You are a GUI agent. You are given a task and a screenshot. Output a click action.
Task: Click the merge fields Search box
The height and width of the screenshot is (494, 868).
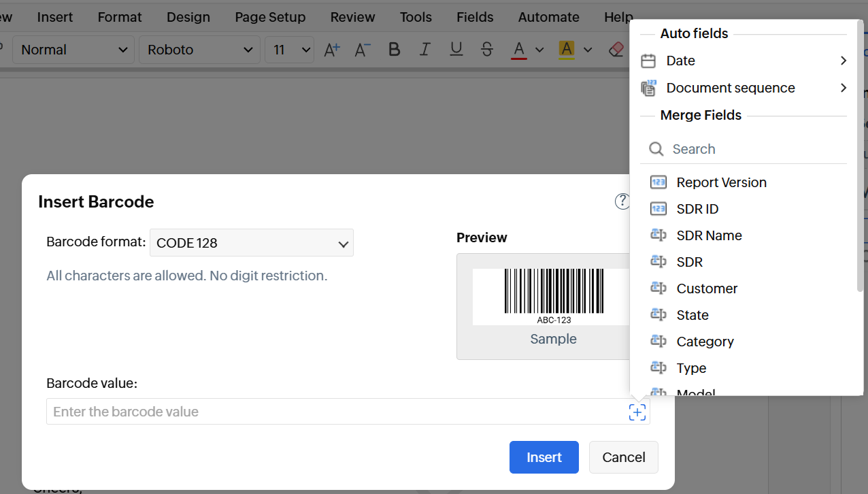[748, 149]
